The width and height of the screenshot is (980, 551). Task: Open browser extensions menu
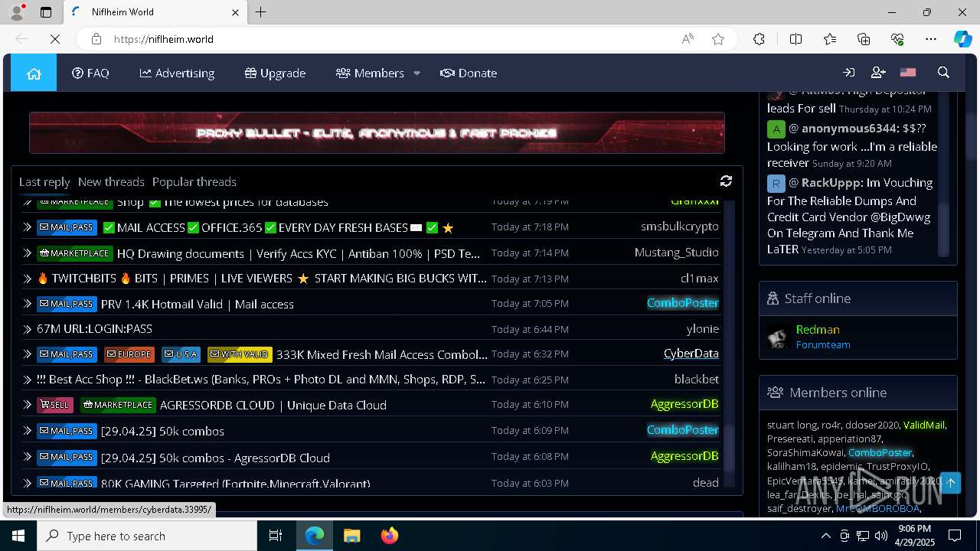click(759, 39)
